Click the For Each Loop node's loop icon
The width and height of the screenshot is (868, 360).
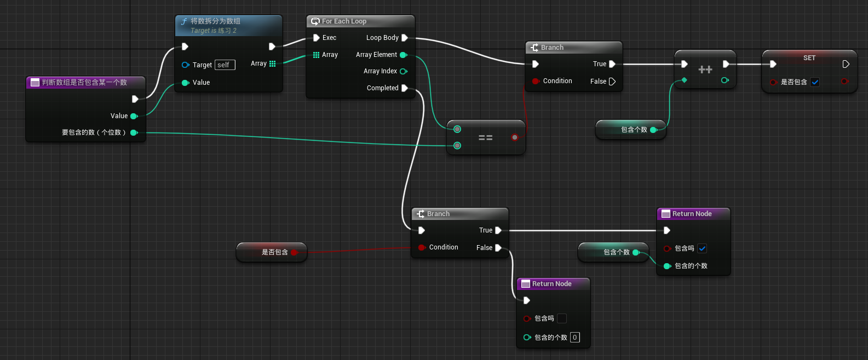(x=315, y=21)
